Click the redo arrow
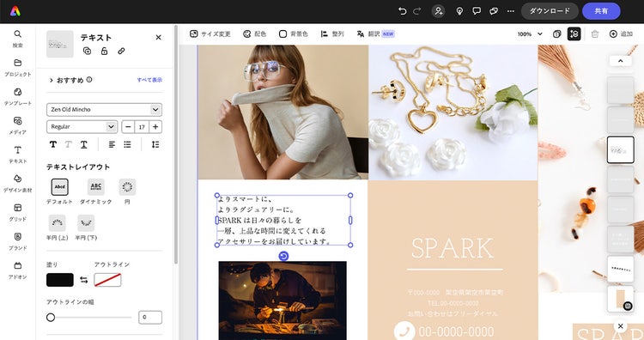Screen dimensions: 644x340 (416, 11)
